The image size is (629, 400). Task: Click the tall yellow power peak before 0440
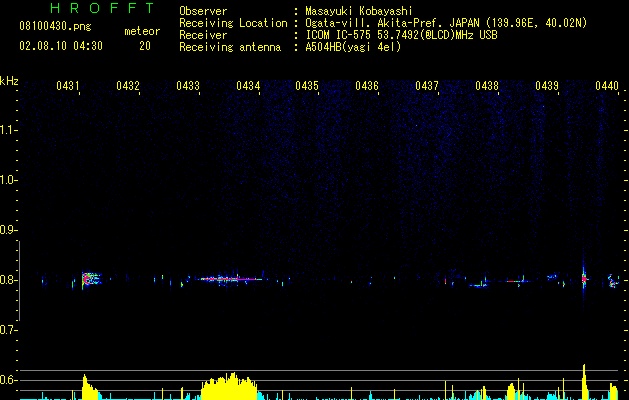[584, 381]
